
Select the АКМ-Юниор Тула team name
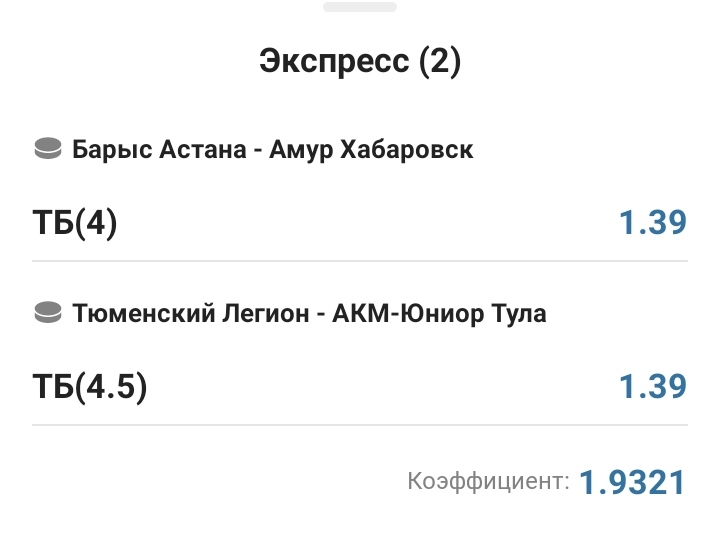pyautogui.click(x=439, y=313)
